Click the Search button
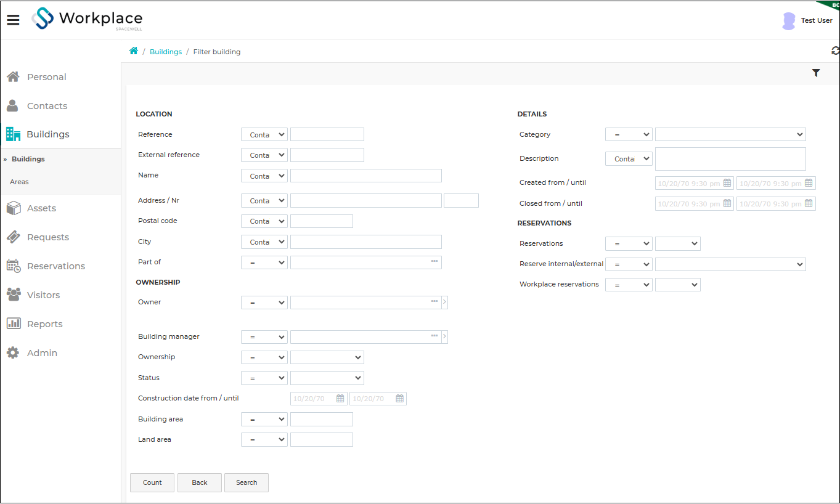This screenshot has width=840, height=504. coord(247,482)
